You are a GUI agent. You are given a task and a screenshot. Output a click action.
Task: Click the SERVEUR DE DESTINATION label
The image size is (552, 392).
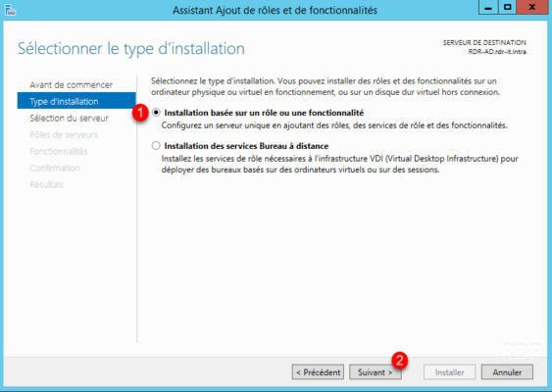click(x=484, y=42)
